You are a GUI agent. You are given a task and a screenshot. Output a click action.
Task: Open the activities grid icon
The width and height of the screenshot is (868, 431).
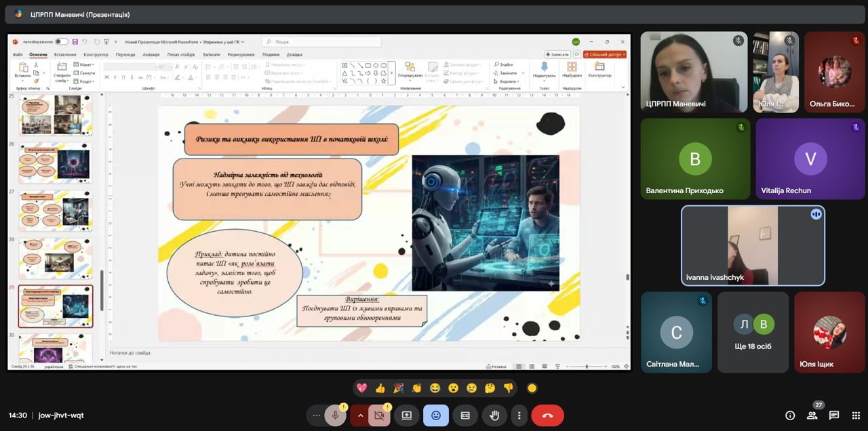(x=856, y=415)
